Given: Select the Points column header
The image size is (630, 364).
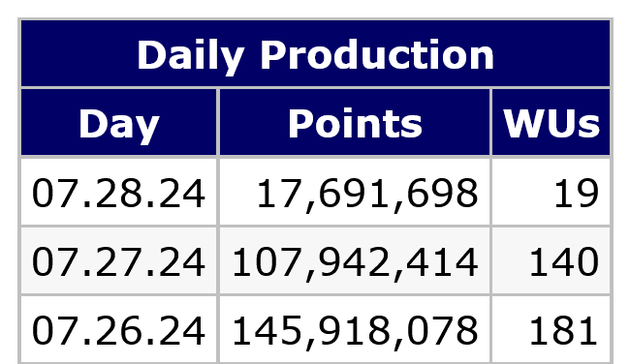Looking at the screenshot, I should 355,122.
